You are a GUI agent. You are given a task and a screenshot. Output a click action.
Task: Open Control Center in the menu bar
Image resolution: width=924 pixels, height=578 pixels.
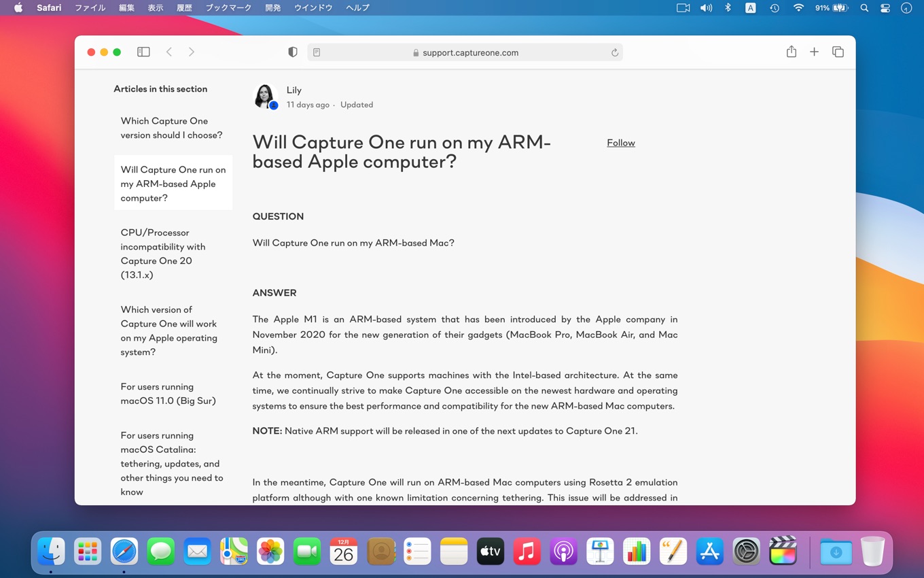pyautogui.click(x=885, y=8)
